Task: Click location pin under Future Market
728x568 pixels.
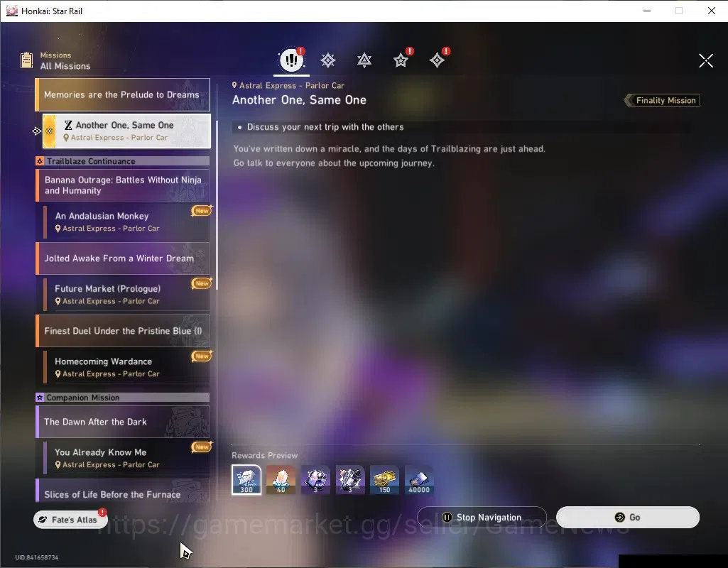Action: [58, 301]
